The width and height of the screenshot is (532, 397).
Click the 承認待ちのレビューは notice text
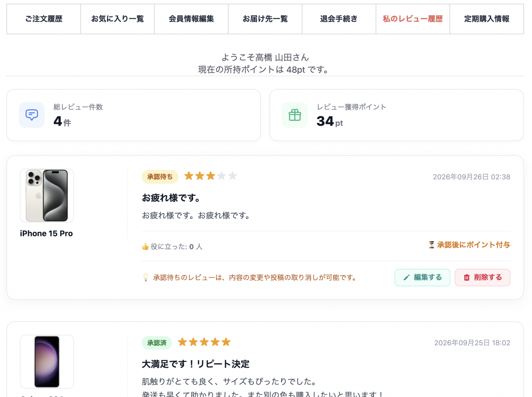tap(255, 278)
